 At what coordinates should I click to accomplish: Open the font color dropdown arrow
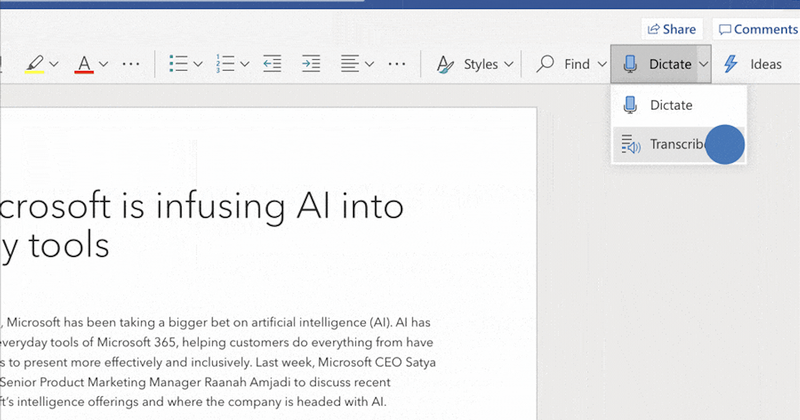[103, 64]
